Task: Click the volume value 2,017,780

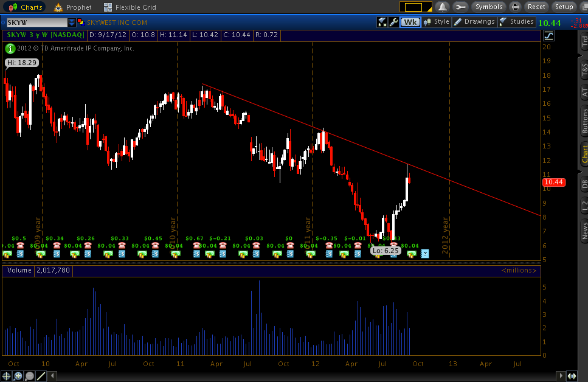Action: [x=54, y=270]
